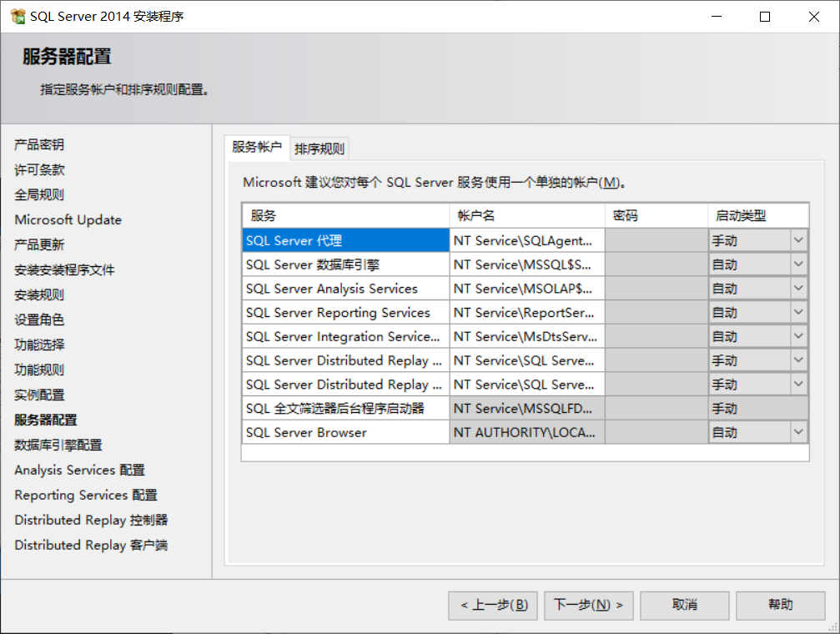Click the 服务 column header

point(345,215)
